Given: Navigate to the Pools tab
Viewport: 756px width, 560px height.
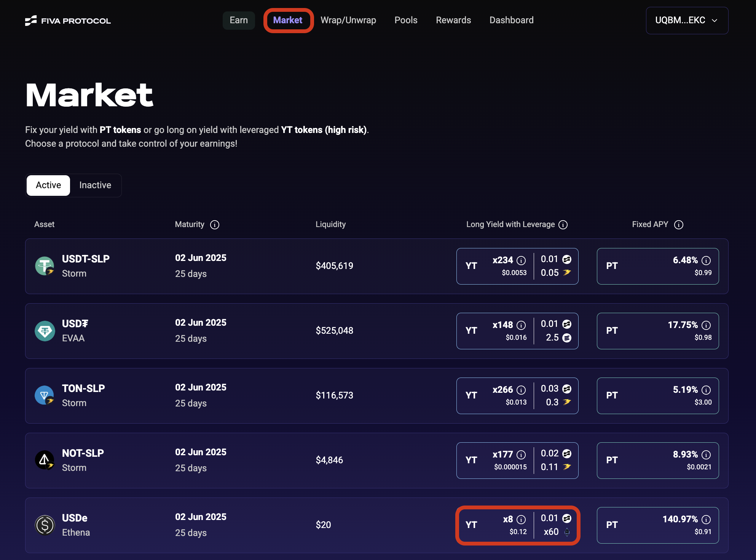Looking at the screenshot, I should tap(406, 21).
